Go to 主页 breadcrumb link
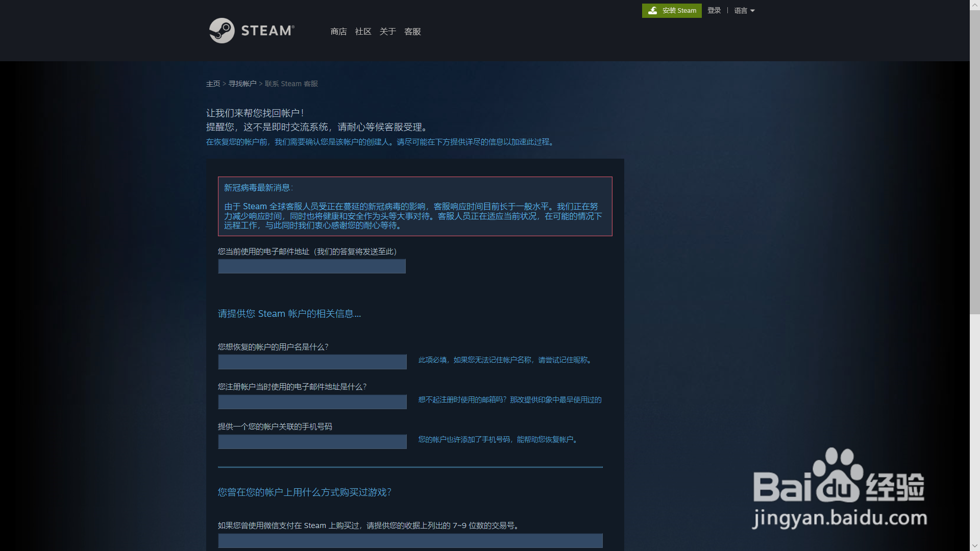980x551 pixels. tap(213, 84)
